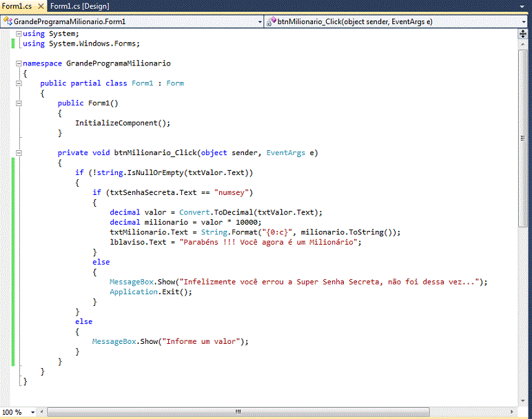The width and height of the screenshot is (532, 419).
Task: Collapse the Form1 class block
Action: click(x=19, y=83)
